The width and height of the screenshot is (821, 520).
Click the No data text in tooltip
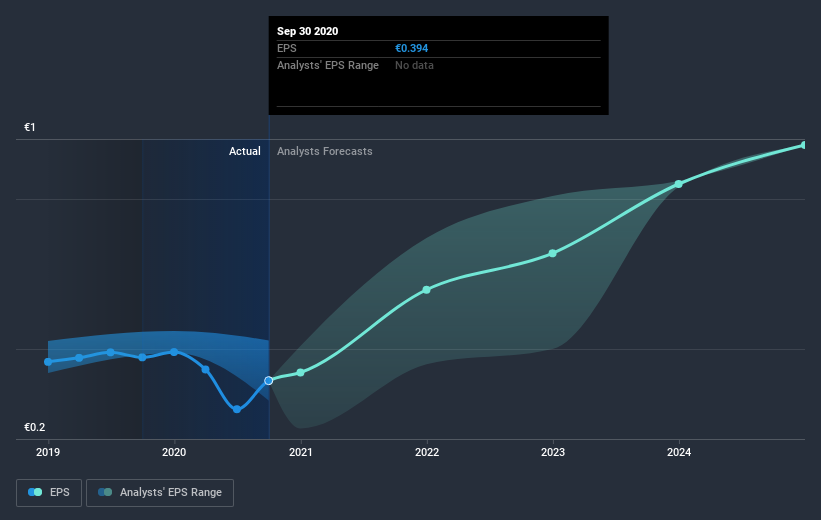coord(414,65)
